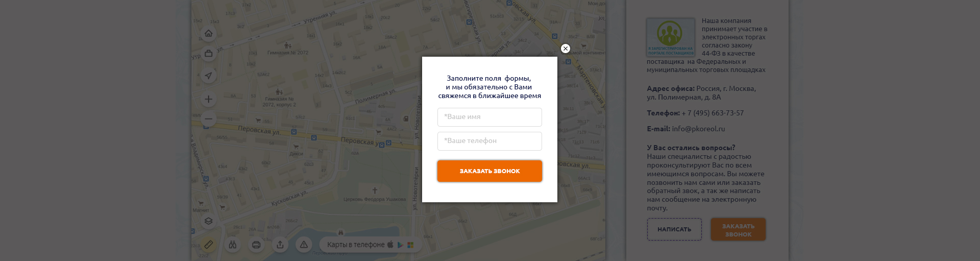
Task: Report map error via warning triangle
Action: tap(304, 245)
